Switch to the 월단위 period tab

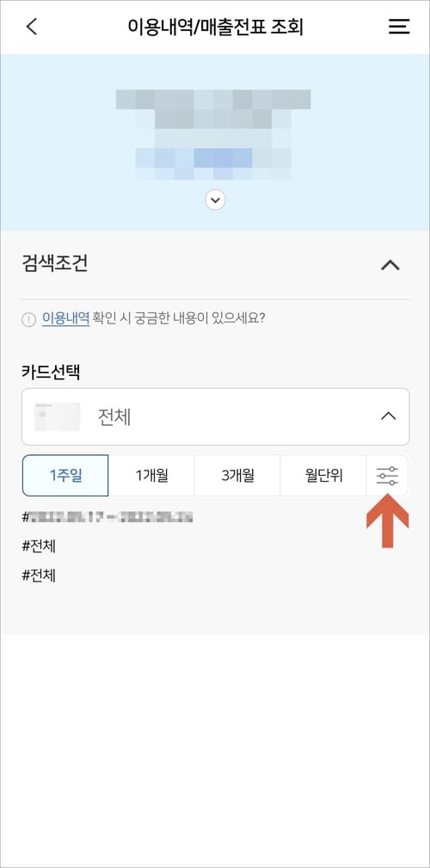[x=323, y=476]
